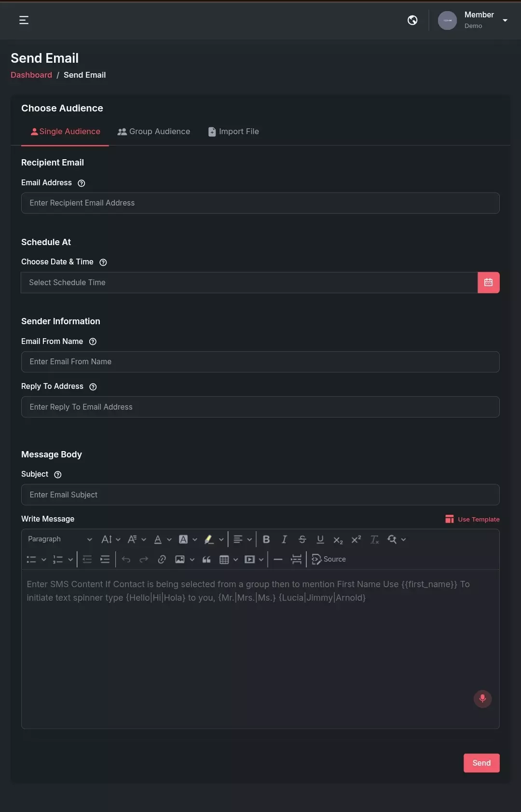Click the insert media icon

(249, 560)
